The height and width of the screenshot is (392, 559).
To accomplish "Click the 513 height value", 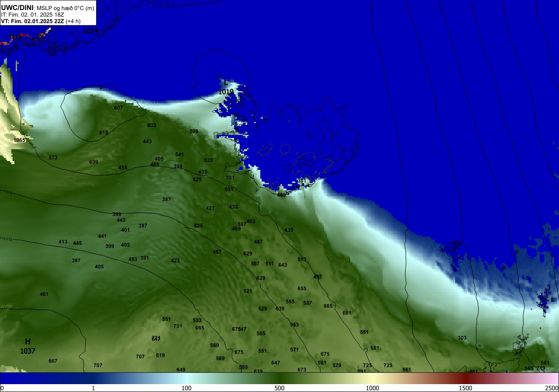I will pyautogui.click(x=302, y=259).
